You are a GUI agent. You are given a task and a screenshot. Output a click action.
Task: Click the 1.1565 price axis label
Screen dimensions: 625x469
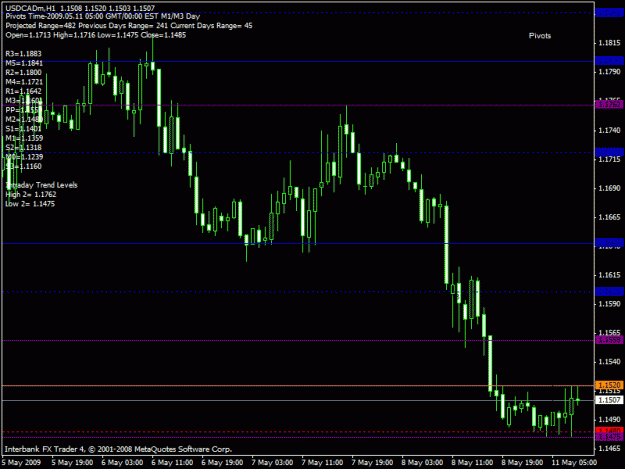click(x=609, y=333)
